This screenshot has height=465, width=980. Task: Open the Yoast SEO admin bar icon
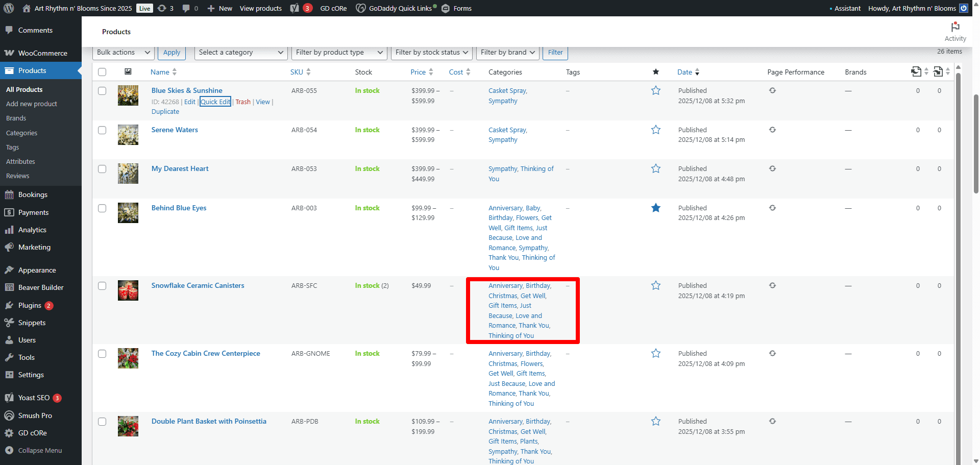point(295,8)
